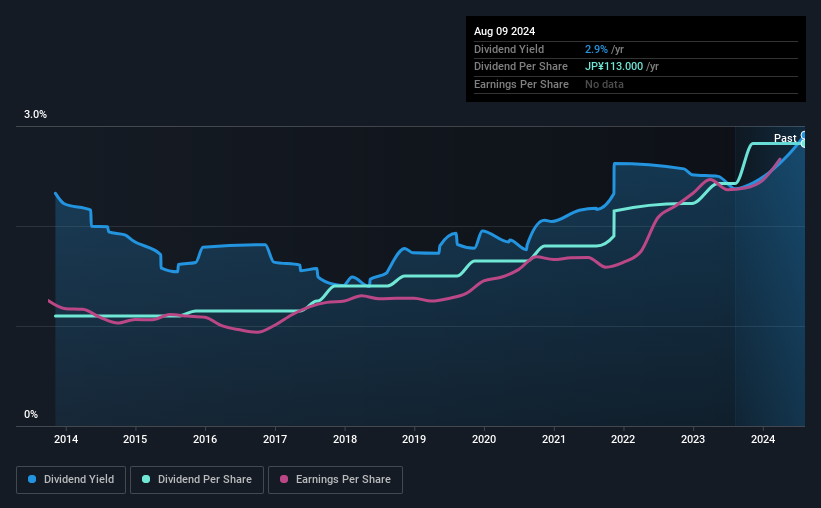Screen dimensions: 821x508
Task: Click the Aug 09 2024 tooltip date
Action: 504,31
